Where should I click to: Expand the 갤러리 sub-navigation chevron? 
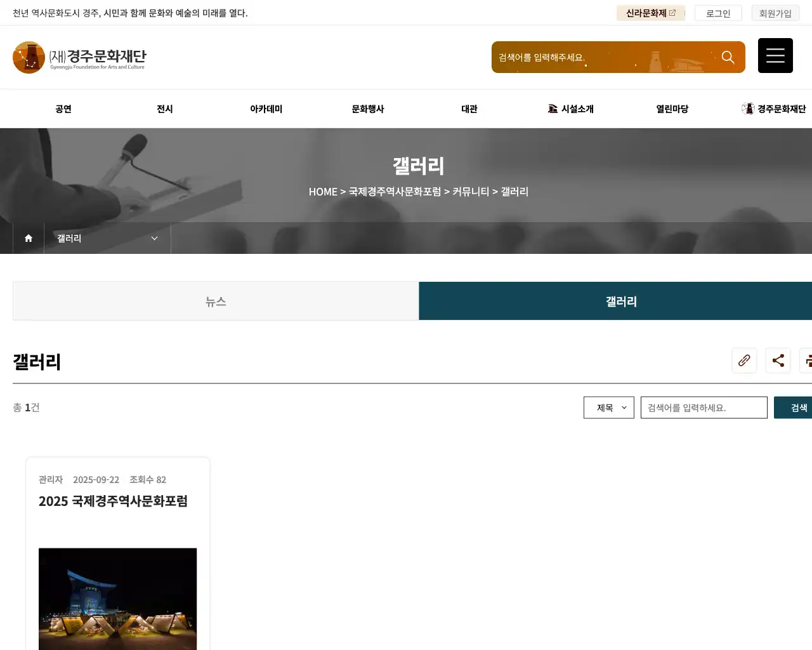pyautogui.click(x=154, y=238)
